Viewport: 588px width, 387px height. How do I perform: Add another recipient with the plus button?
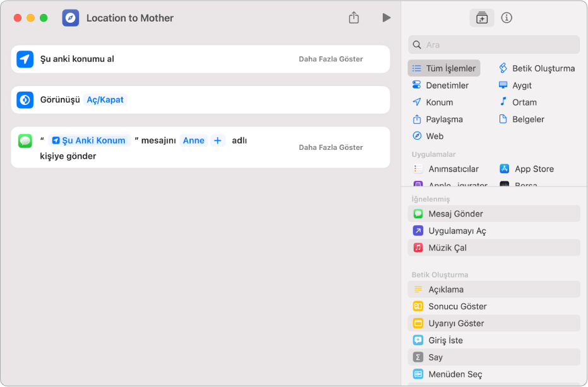(x=217, y=140)
